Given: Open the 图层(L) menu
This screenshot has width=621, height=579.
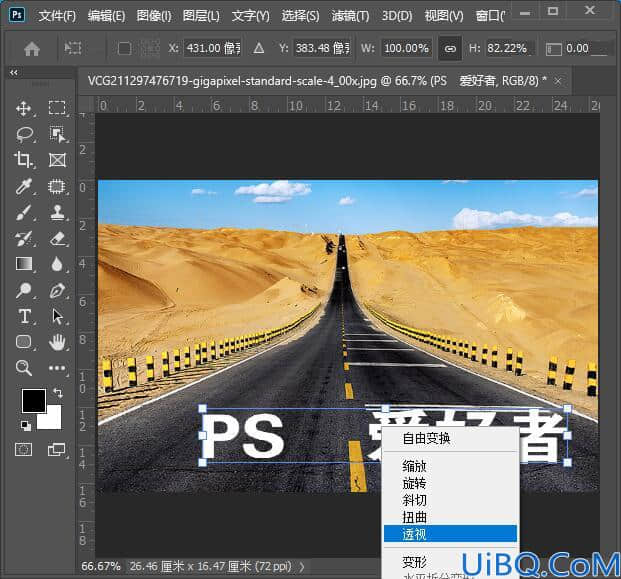Looking at the screenshot, I should (201, 16).
